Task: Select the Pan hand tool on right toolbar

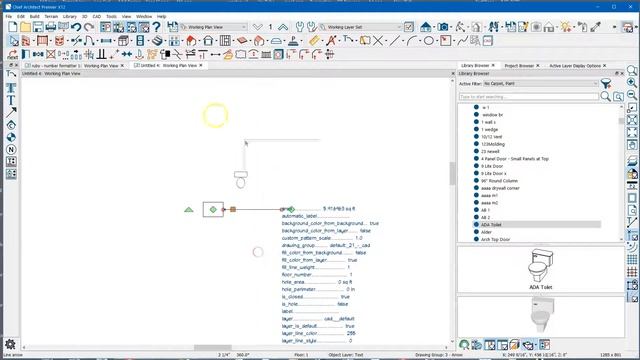Action: point(632,145)
